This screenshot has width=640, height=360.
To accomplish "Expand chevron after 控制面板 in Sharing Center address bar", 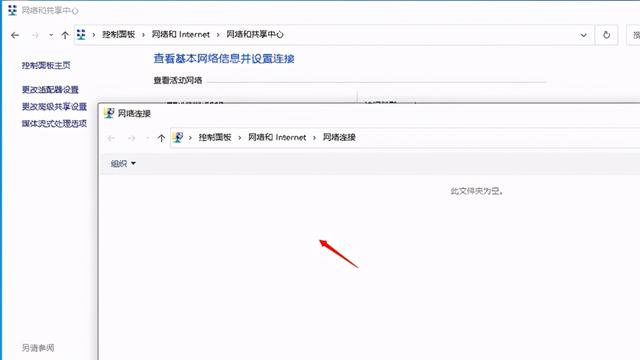I will click(x=143, y=35).
